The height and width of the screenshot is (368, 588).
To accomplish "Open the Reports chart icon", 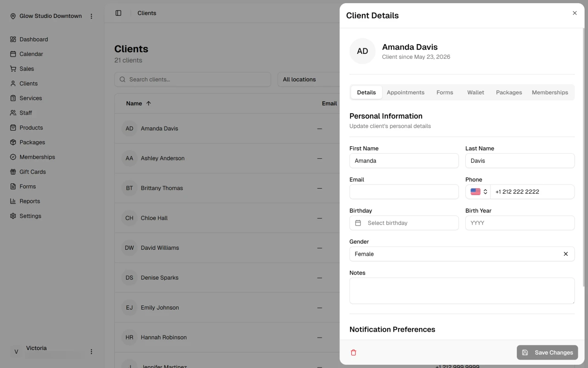I will [x=13, y=201].
